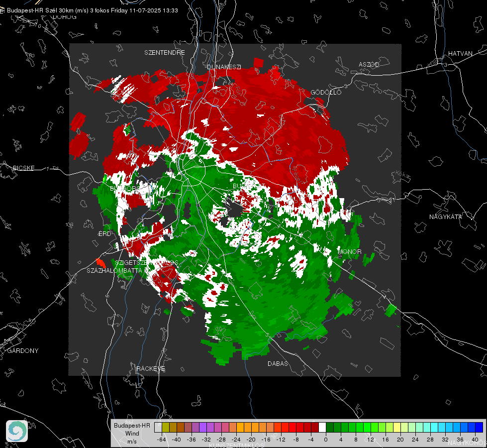Click the MONOR town label
This screenshot has height=448, width=487.
(349, 252)
